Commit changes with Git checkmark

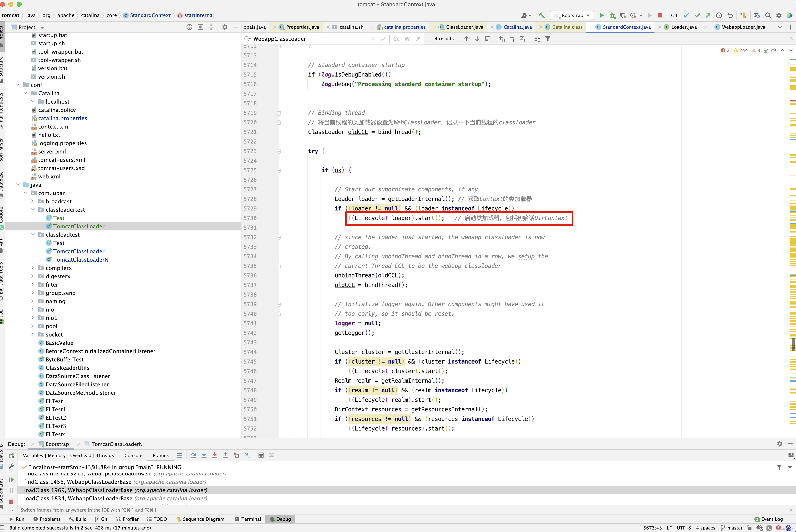pyautogui.click(x=697, y=15)
